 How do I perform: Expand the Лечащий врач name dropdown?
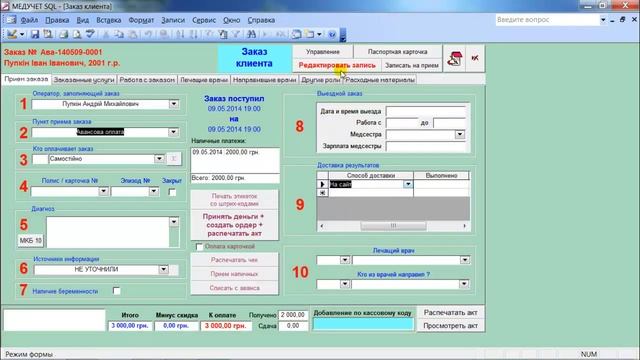[x=464, y=260]
